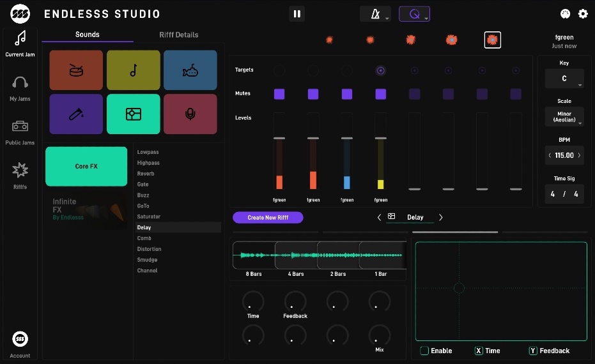Image resolution: width=595 pixels, height=364 pixels.
Task: Toggle mute for fifth empty channel
Action: pyautogui.click(x=414, y=94)
